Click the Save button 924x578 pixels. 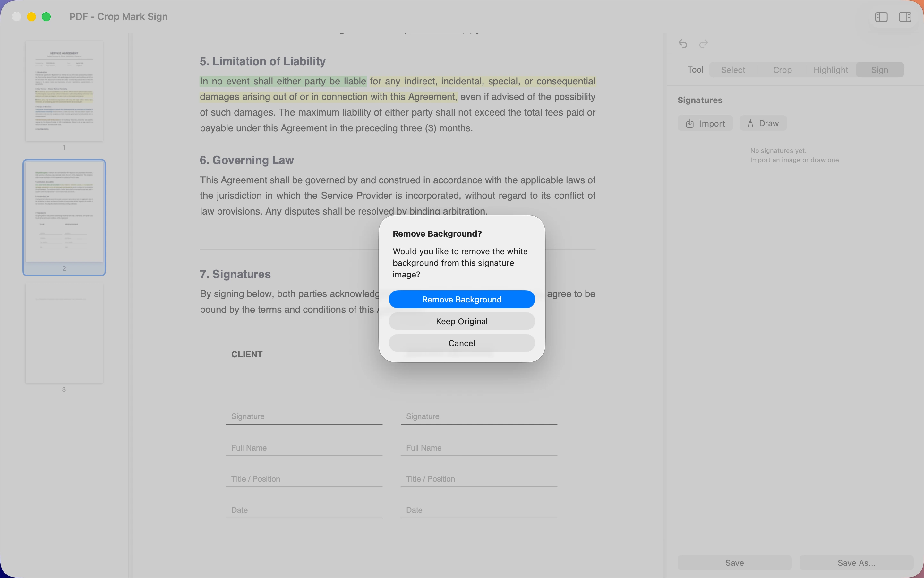click(734, 563)
